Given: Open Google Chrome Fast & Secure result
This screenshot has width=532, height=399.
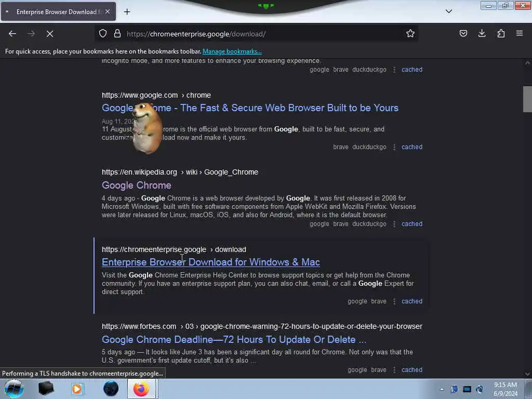Looking at the screenshot, I should click(250, 108).
